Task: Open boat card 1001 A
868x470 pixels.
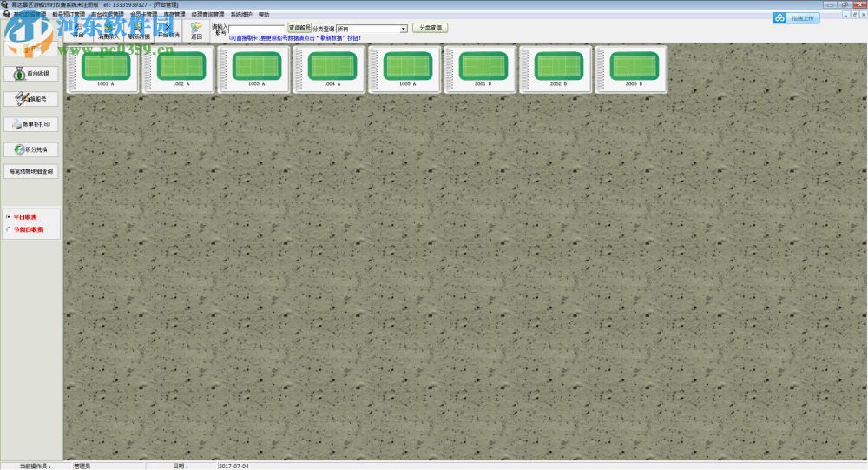Action: (x=102, y=69)
